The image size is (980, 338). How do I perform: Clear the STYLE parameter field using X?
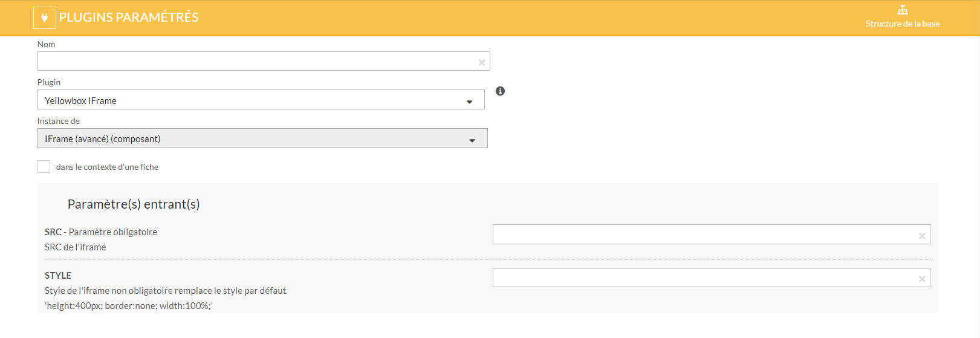click(x=922, y=279)
